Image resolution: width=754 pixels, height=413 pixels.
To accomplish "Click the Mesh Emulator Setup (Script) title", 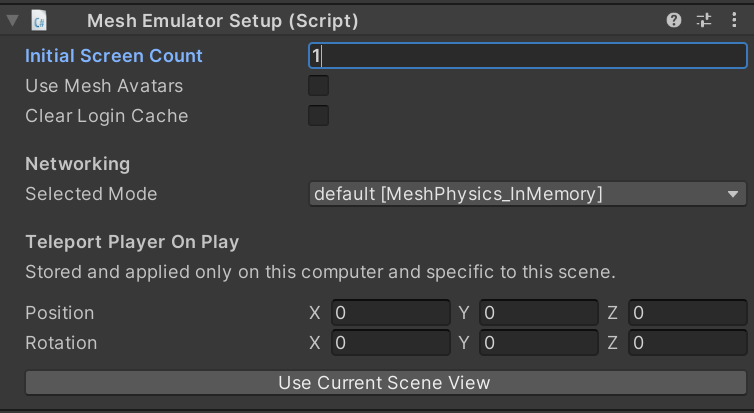I will 222,20.
